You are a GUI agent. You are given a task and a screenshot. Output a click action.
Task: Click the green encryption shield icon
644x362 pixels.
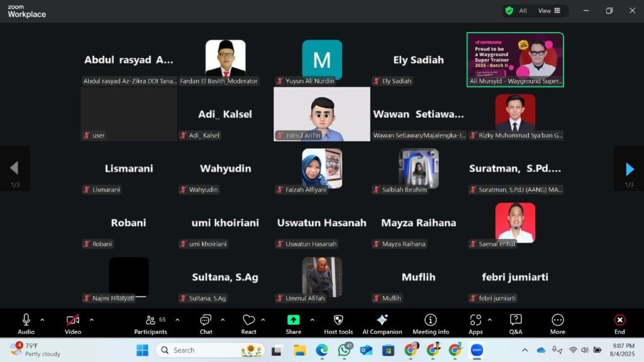(509, 11)
